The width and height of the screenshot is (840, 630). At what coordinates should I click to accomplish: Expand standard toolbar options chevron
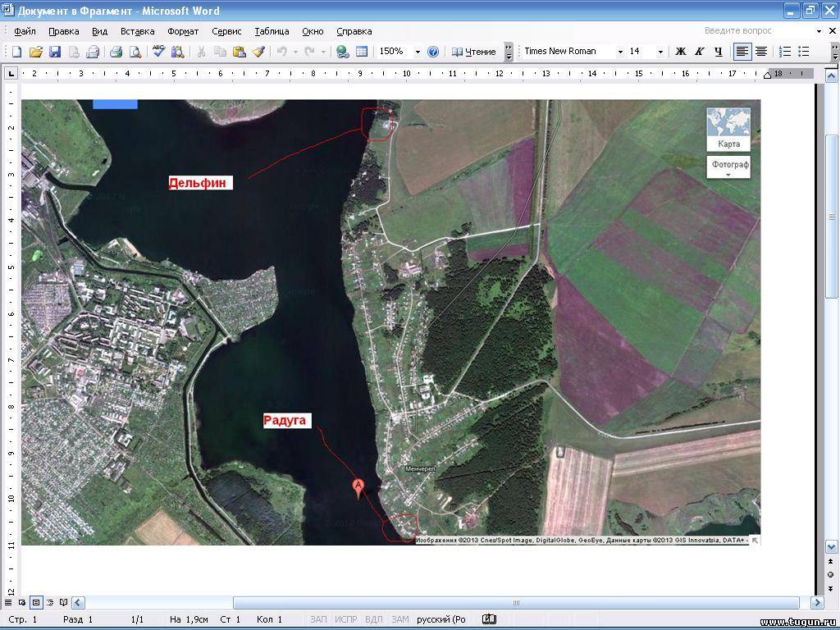click(509, 52)
